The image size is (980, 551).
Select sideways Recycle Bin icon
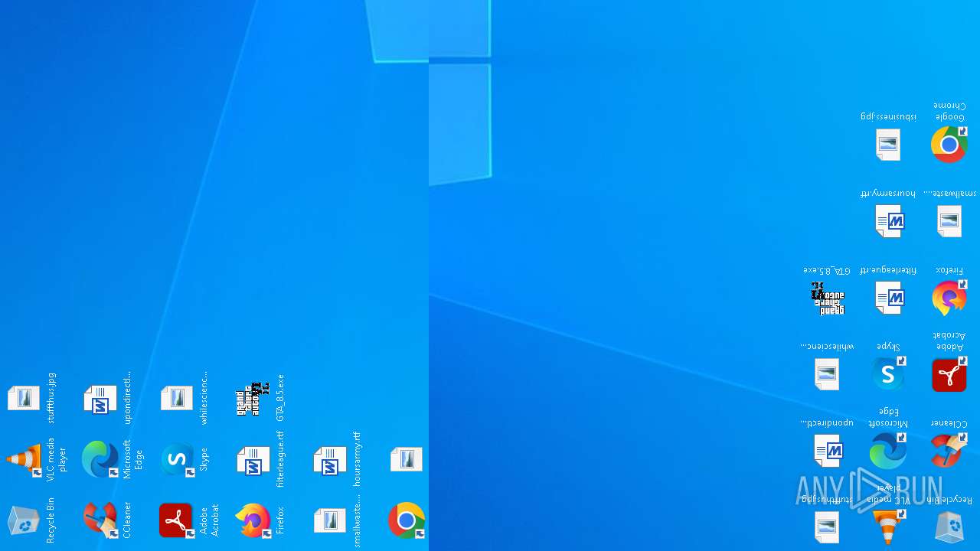24,520
